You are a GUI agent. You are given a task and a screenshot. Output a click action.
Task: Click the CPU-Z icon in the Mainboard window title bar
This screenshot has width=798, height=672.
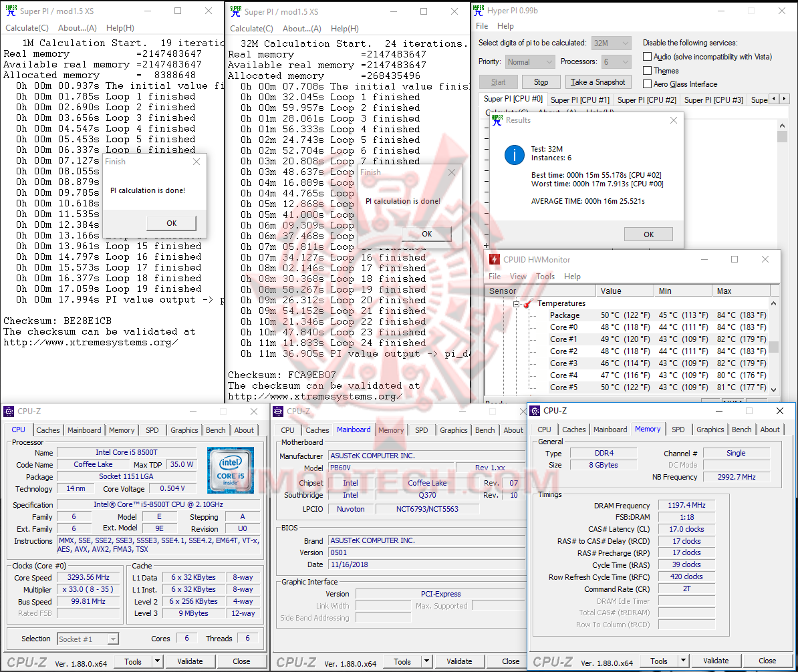pyautogui.click(x=279, y=411)
